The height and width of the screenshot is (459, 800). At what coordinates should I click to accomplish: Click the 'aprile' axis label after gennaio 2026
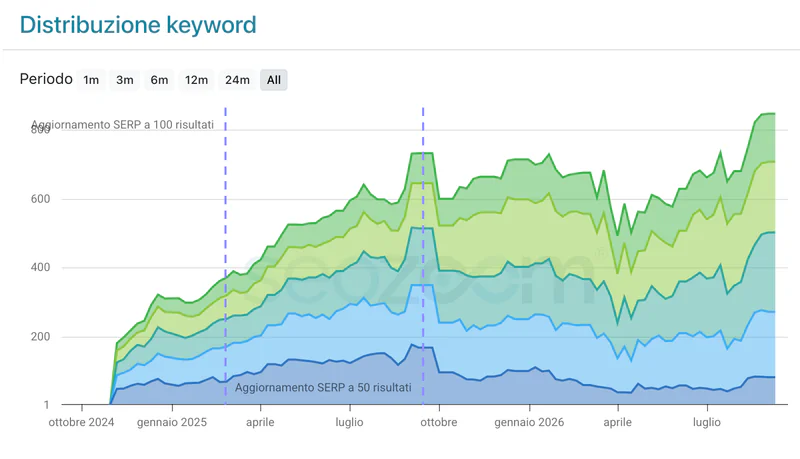pos(617,422)
